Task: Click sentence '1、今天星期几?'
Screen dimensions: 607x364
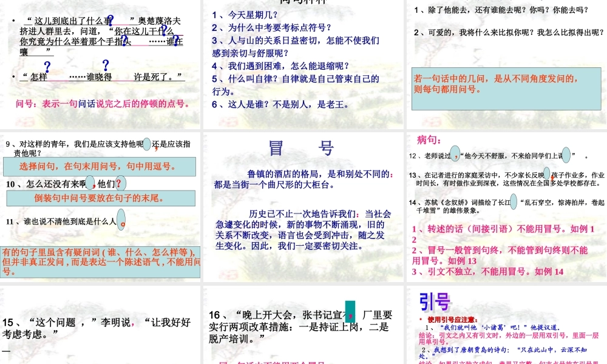Action: coord(245,15)
